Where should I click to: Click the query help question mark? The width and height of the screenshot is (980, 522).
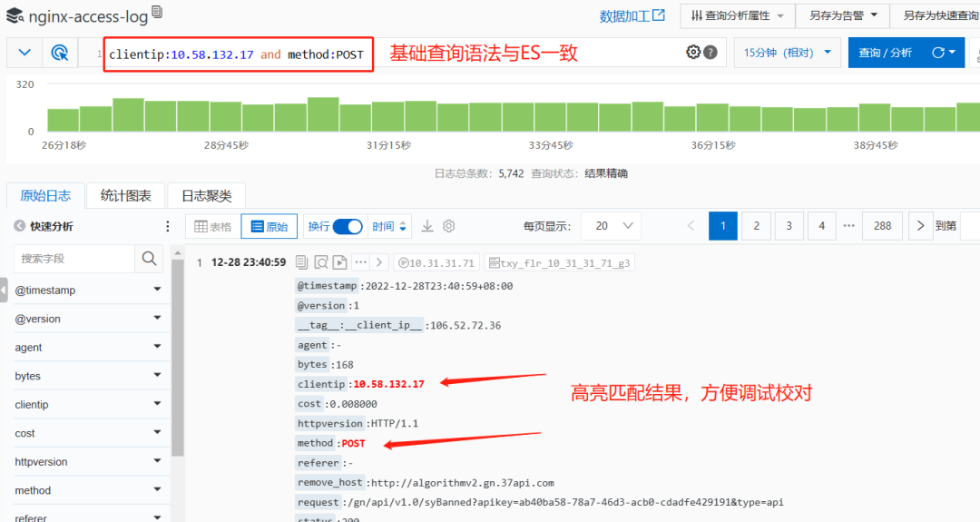(x=710, y=53)
